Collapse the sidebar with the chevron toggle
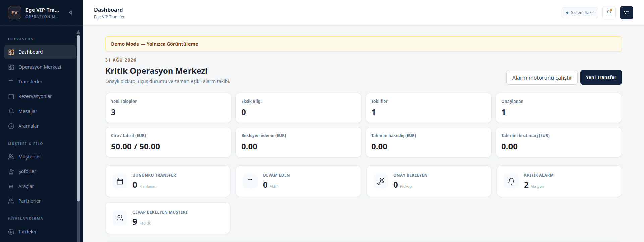This screenshot has height=242, width=644. point(71,13)
